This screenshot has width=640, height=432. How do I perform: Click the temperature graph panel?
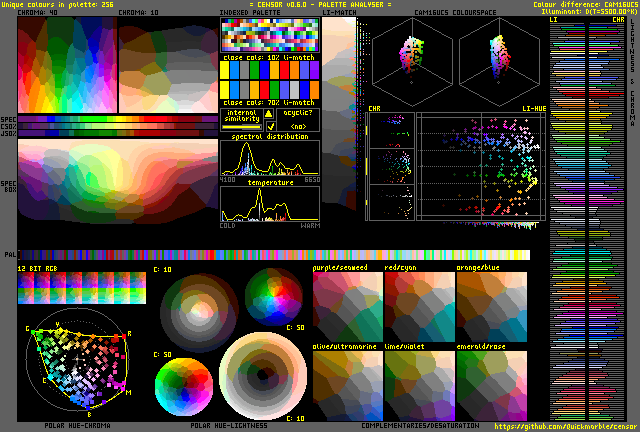270,204
